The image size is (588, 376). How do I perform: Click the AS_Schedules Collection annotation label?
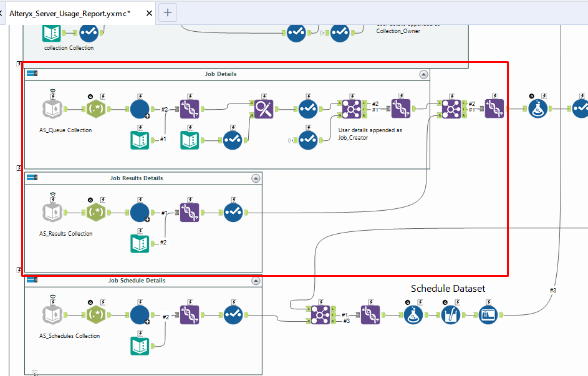pyautogui.click(x=69, y=336)
